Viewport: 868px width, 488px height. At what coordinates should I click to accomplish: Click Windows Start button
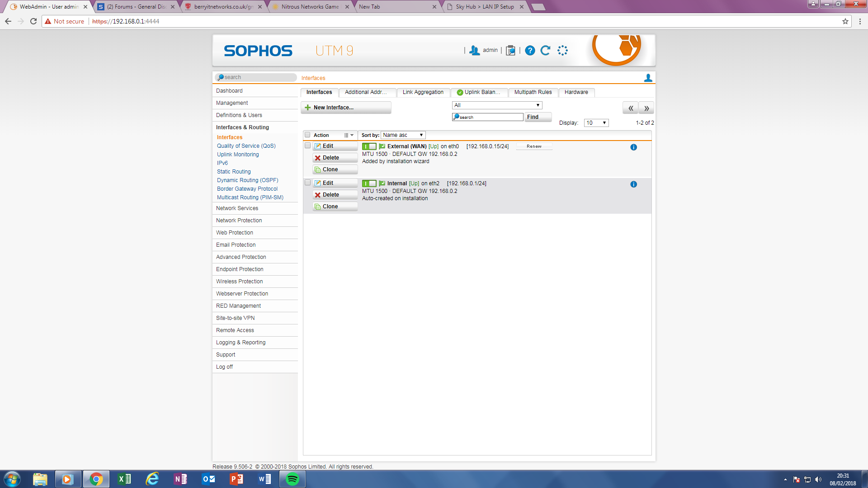click(12, 479)
